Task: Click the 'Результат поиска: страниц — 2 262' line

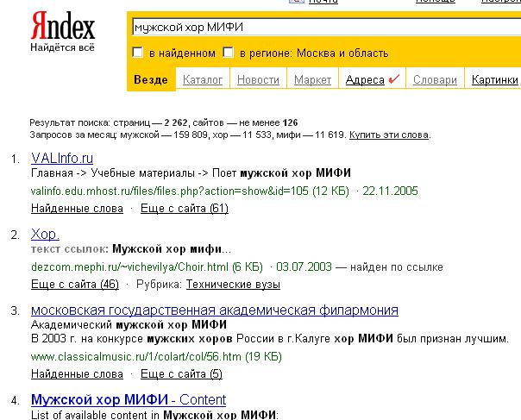Action: coord(164,122)
